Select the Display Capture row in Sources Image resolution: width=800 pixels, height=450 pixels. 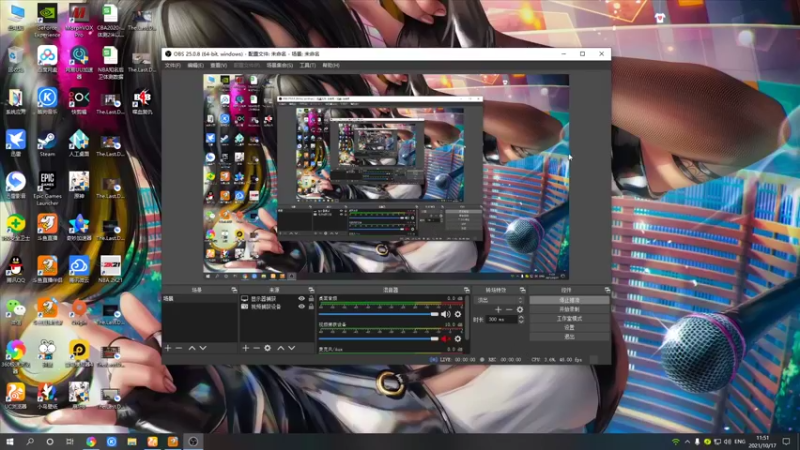278,298
